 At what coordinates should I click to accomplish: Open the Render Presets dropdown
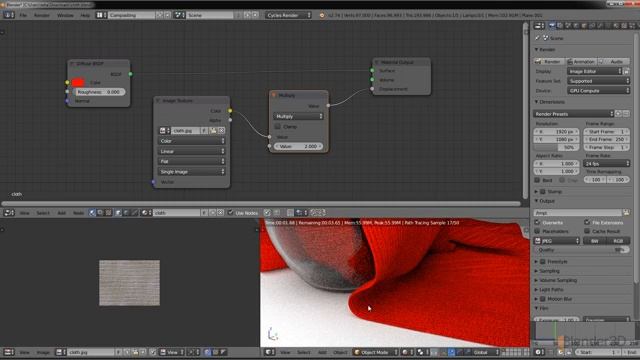pyautogui.click(x=573, y=114)
